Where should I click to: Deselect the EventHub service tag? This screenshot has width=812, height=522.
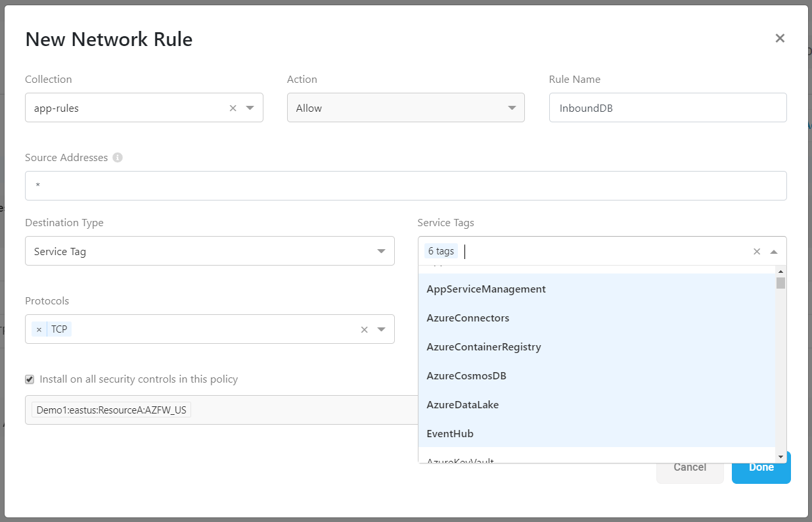point(450,434)
